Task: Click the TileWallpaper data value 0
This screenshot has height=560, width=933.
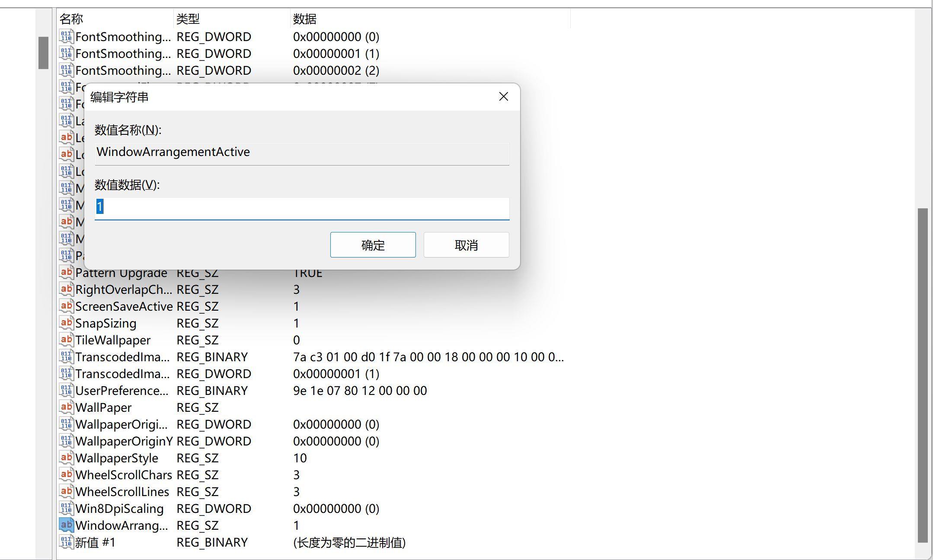Action: (297, 340)
